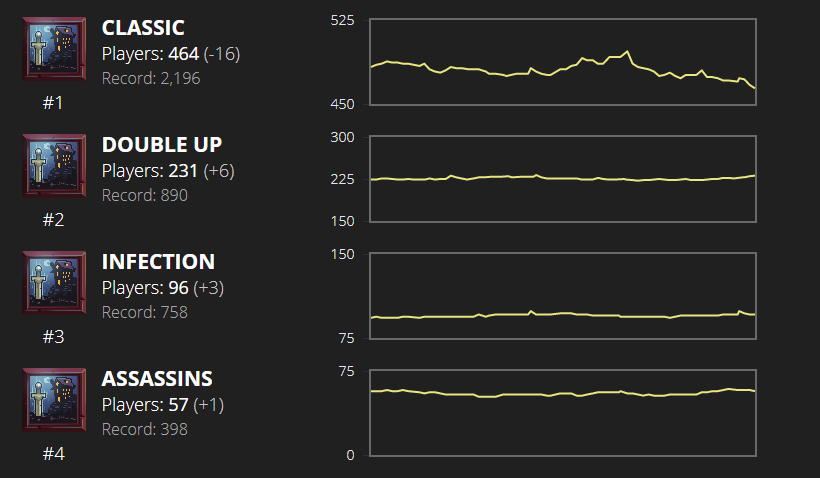Click the Infection game mode icon

click(x=53, y=284)
